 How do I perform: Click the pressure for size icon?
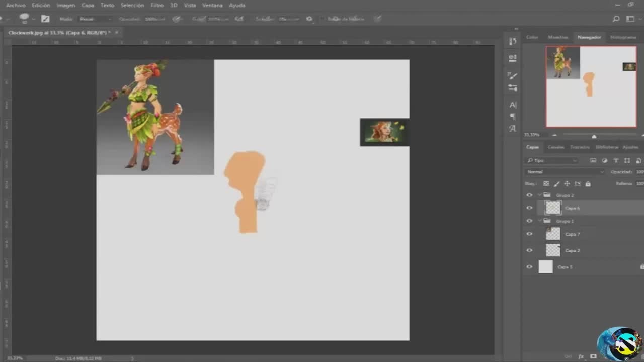pyautogui.click(x=377, y=19)
